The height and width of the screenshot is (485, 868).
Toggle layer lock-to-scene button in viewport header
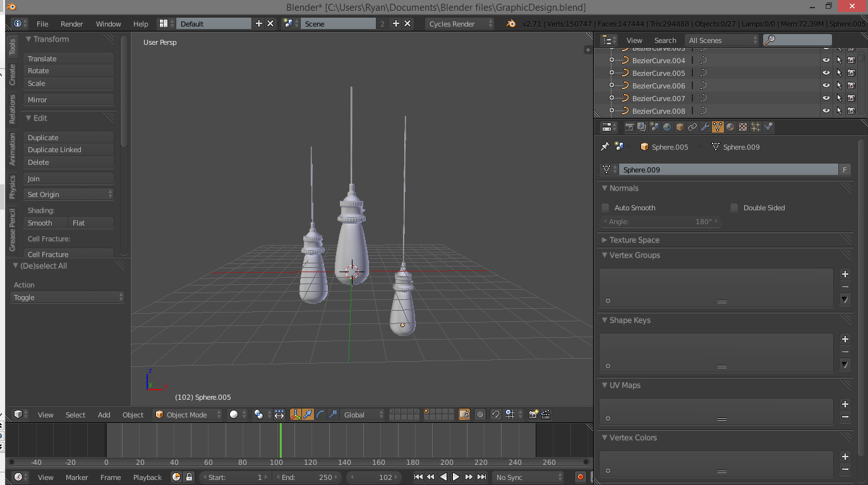[x=464, y=414]
